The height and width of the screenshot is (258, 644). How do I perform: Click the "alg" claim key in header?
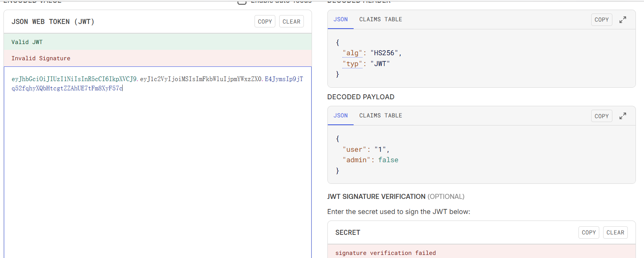point(352,53)
